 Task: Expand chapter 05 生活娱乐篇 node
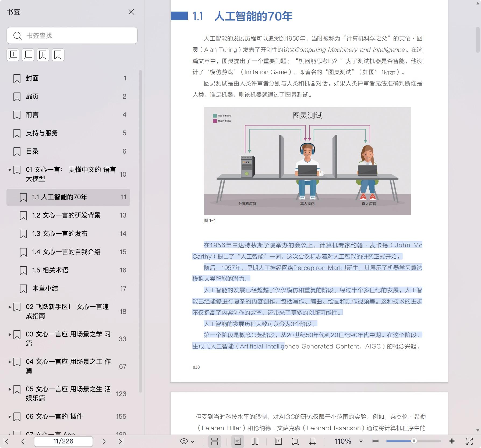[10, 389]
